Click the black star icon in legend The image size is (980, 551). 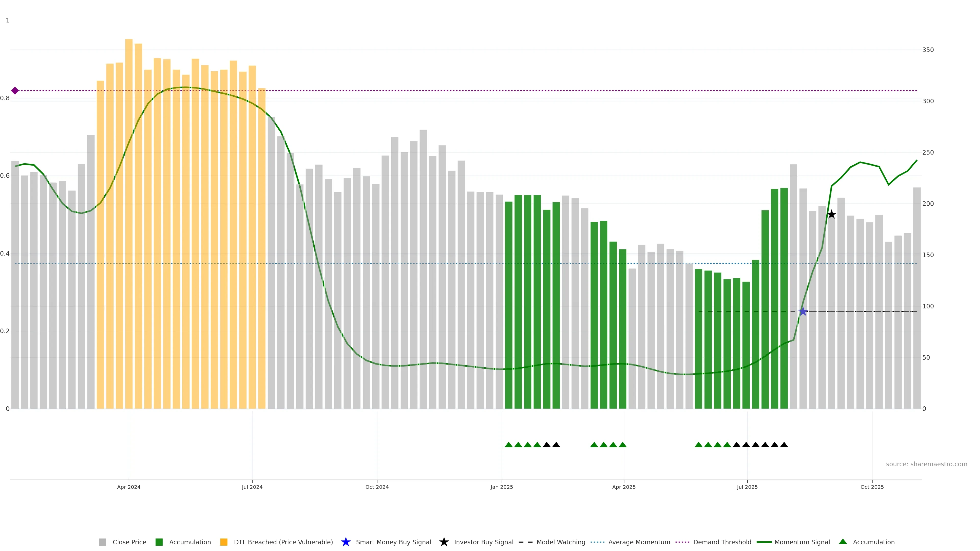click(x=444, y=542)
